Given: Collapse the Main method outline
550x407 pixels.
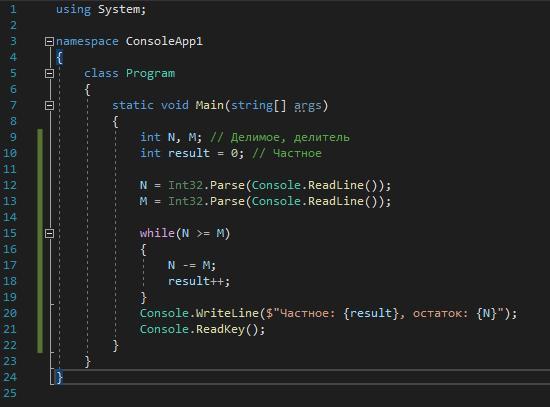Looking at the screenshot, I should pos(49,105).
